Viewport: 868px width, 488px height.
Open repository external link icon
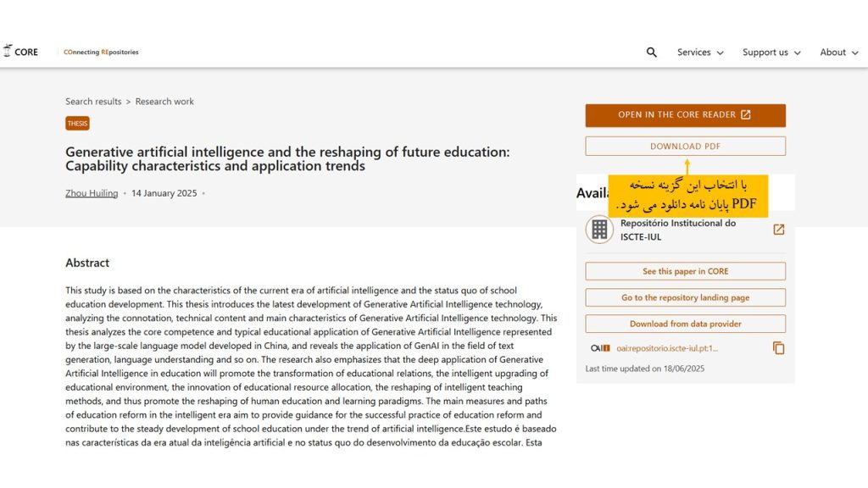pos(778,229)
